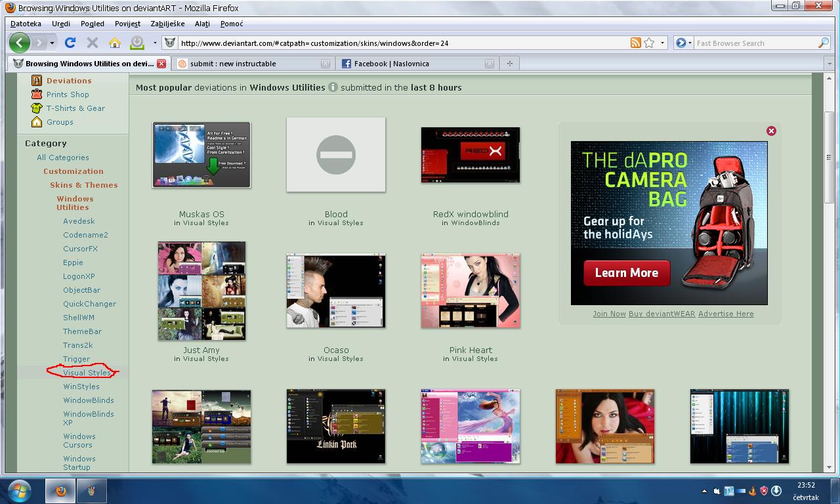Click the info icon beside Windows Utilities

[333, 87]
